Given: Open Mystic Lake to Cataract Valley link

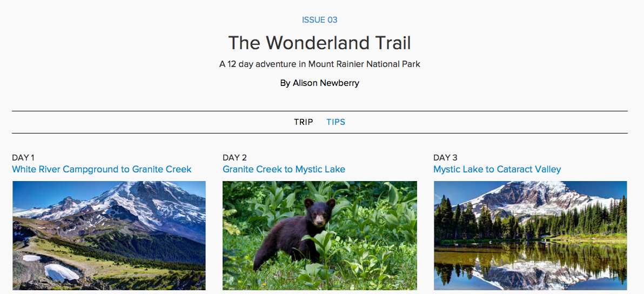Looking at the screenshot, I should pos(497,170).
